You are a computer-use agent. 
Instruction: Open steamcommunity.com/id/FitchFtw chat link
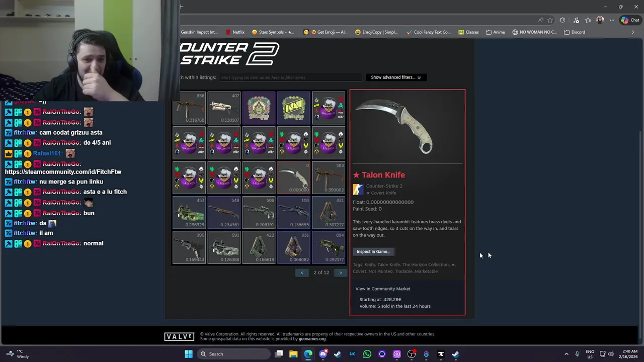(63, 171)
